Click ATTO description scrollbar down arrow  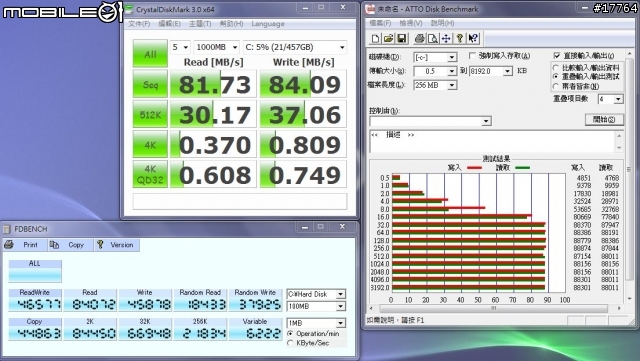619,148
